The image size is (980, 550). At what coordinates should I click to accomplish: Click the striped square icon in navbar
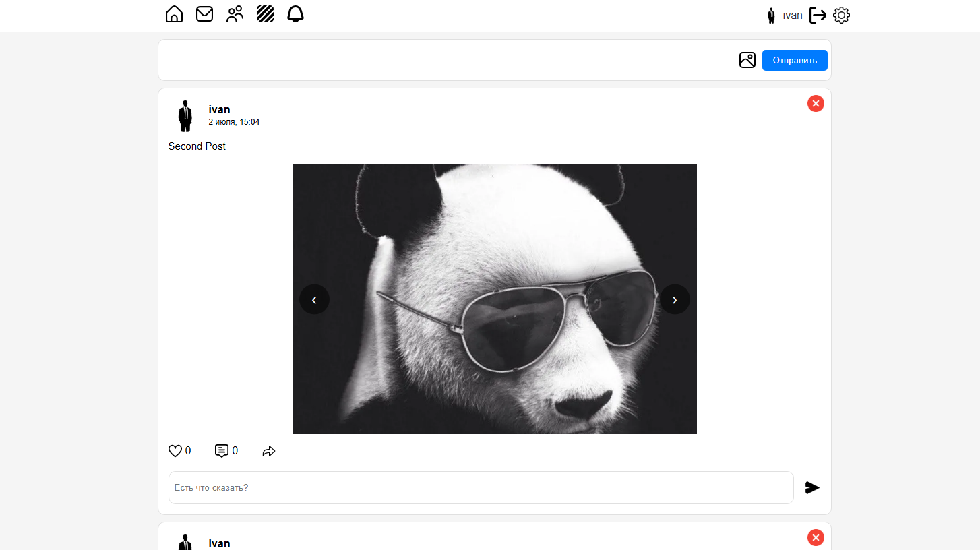tap(265, 14)
